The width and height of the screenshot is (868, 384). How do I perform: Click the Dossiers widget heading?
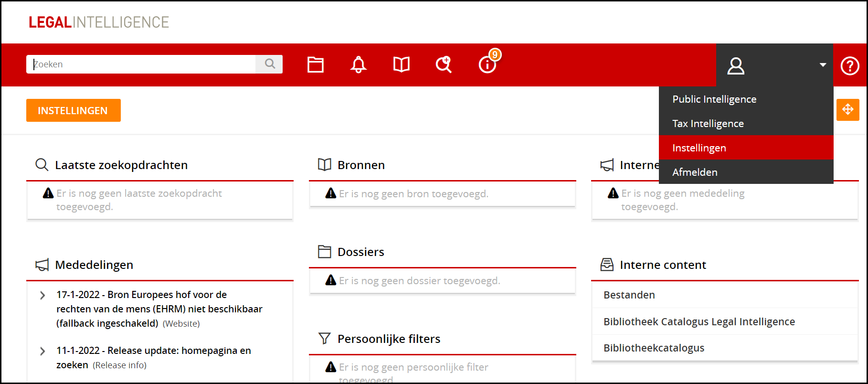pos(360,252)
